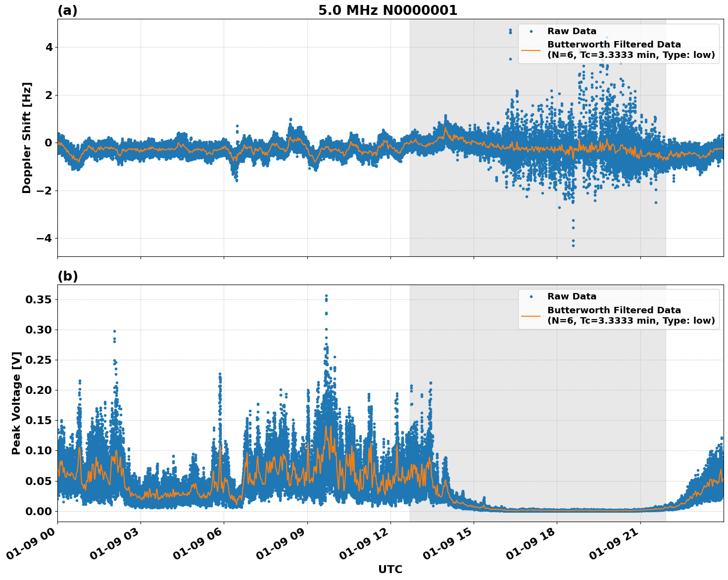Click the title 5.0 MHz N0000001

(x=389, y=9)
